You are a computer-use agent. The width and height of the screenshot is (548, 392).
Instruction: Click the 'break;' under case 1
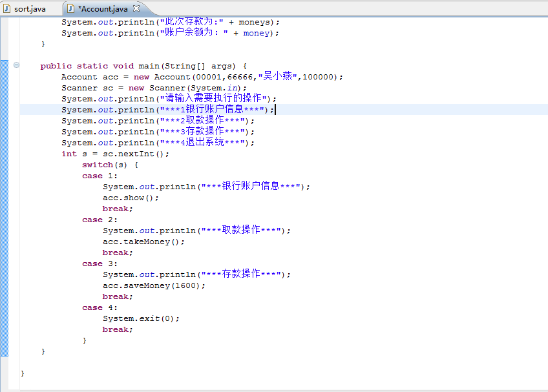click(118, 209)
